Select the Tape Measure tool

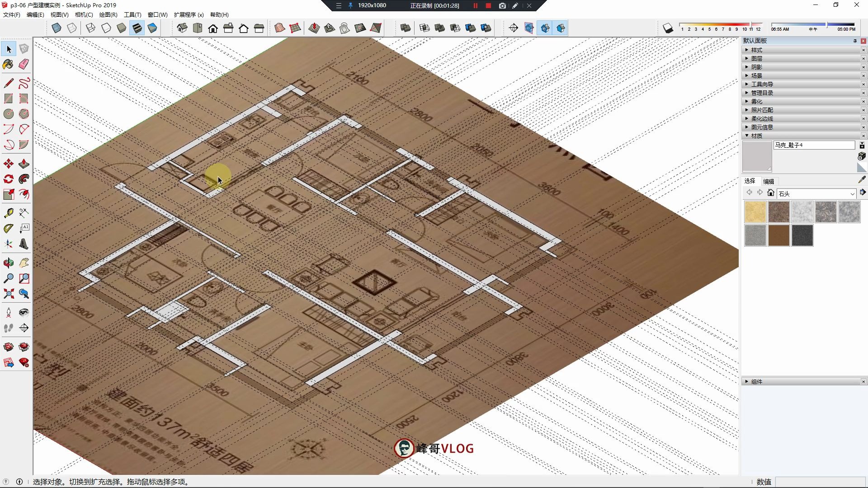[8, 213]
